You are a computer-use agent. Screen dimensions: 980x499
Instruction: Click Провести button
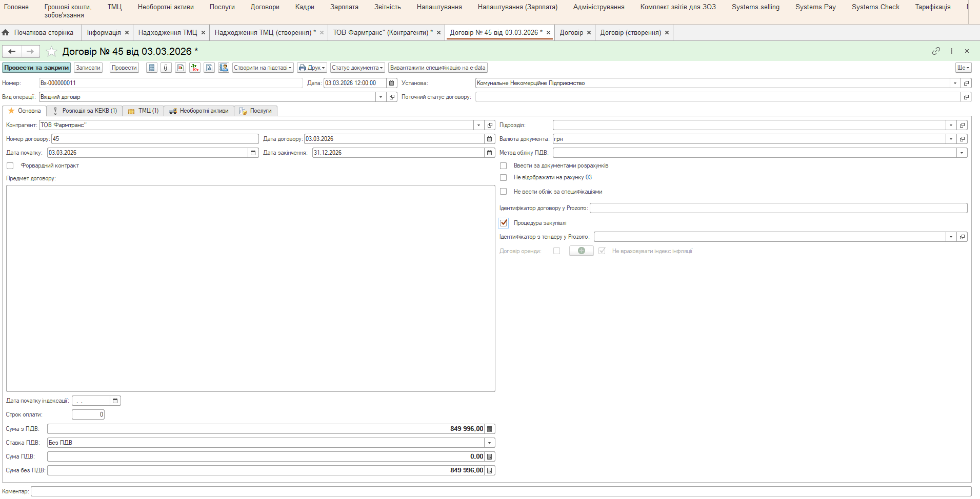(124, 68)
